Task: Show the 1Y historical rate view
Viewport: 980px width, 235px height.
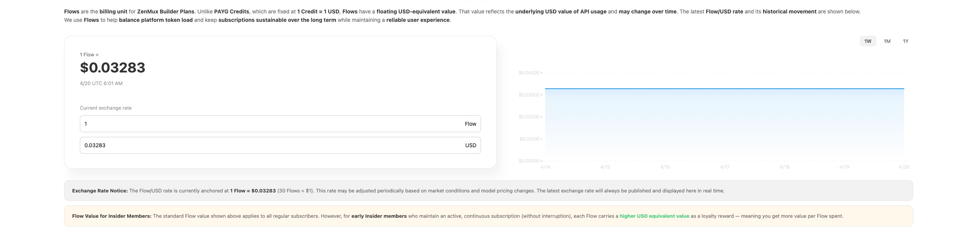Action: [x=906, y=41]
